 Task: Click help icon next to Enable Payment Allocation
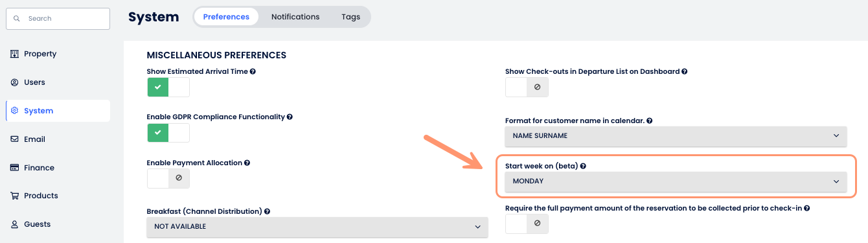tap(247, 163)
